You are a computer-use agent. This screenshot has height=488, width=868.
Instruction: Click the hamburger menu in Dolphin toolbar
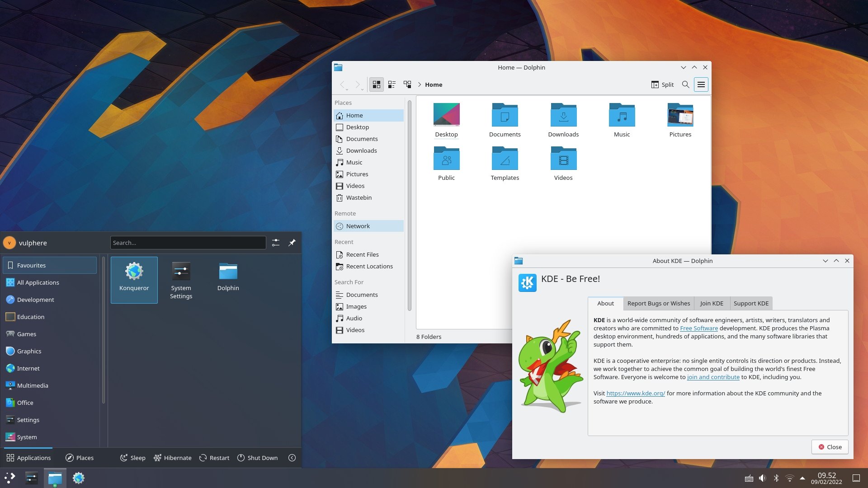click(701, 84)
